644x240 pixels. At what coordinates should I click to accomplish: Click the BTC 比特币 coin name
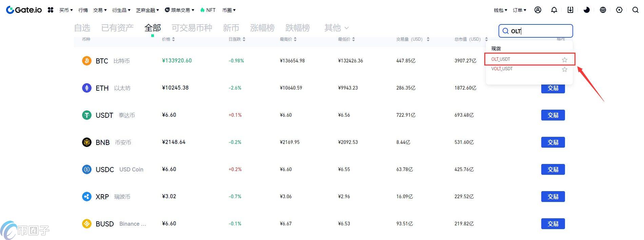point(113,61)
